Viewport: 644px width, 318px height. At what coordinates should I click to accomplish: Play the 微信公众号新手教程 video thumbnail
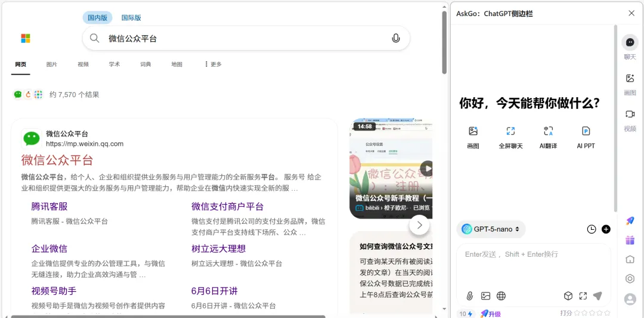click(391, 169)
